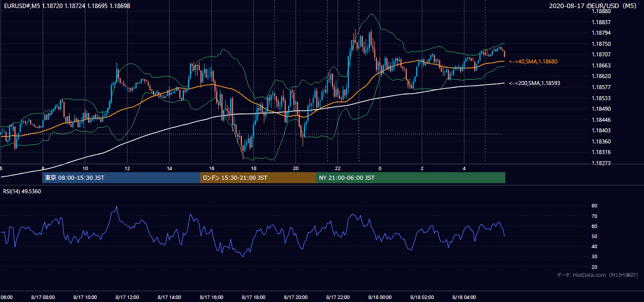Click price axis value 1.18794
Viewport: 644px width, 302px height.
[x=602, y=33]
